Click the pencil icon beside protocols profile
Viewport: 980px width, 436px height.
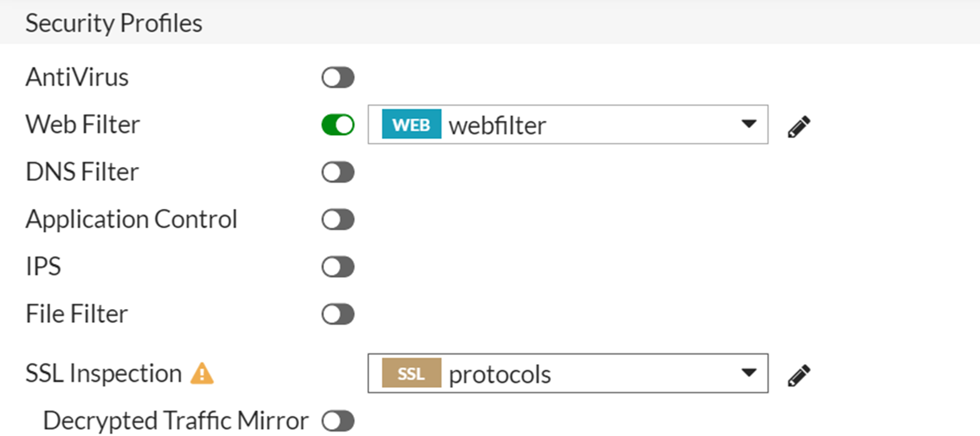[x=799, y=375]
